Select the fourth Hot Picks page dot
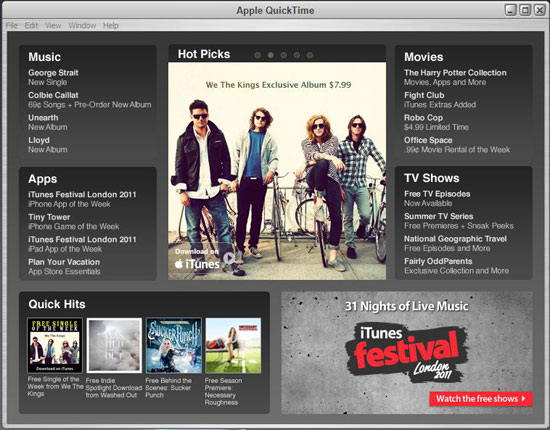Screen dimensions: 550x430 [297, 55]
